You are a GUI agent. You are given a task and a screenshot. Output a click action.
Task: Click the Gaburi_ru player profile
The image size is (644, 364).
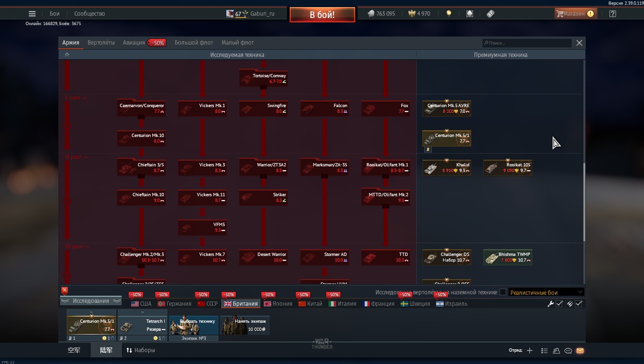(250, 14)
